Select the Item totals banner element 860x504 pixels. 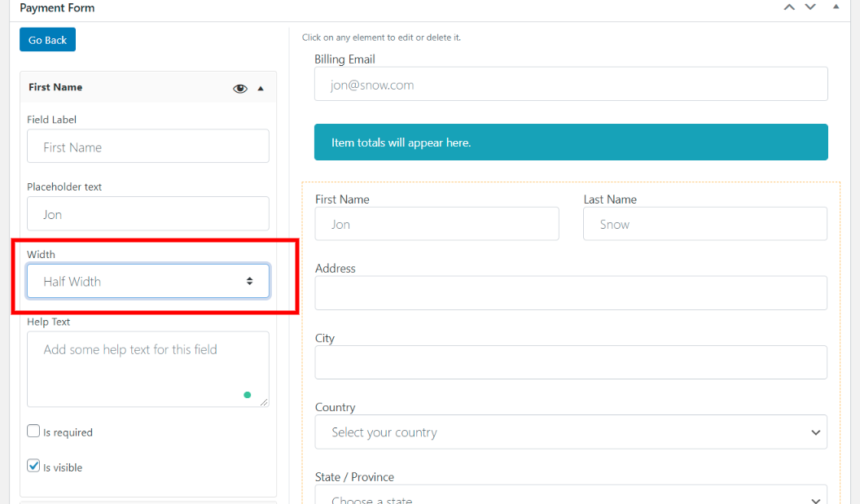(570, 142)
